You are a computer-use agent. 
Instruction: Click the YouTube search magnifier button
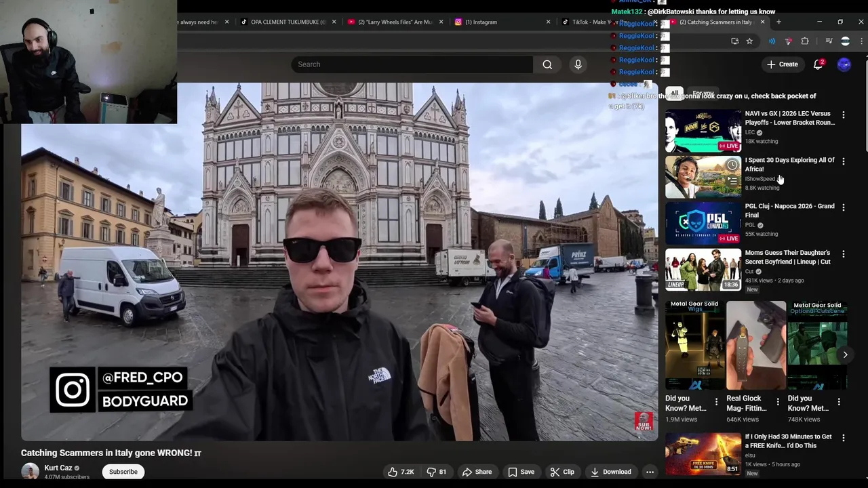pos(547,64)
